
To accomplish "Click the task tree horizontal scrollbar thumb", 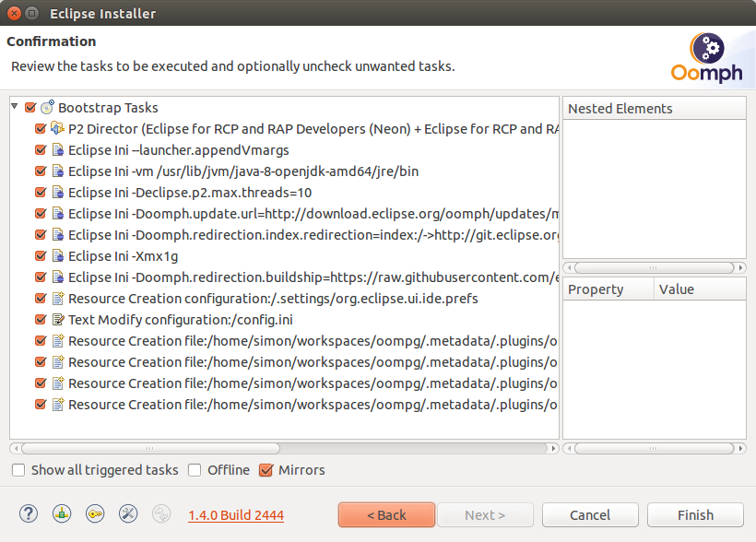I will [x=150, y=449].
